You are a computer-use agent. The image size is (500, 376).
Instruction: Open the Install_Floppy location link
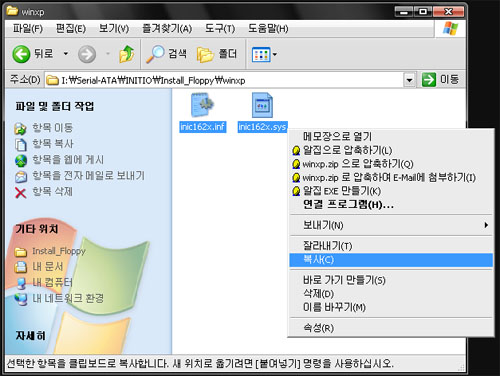(x=59, y=251)
